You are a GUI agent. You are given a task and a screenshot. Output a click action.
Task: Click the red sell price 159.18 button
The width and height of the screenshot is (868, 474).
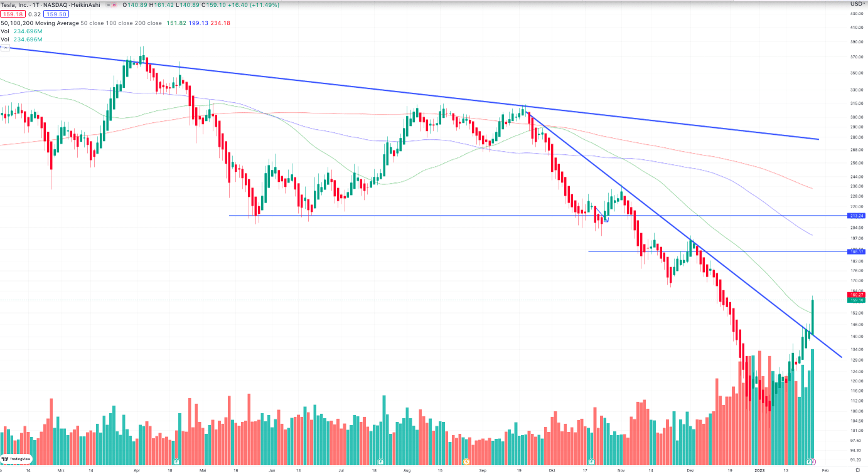coord(13,14)
